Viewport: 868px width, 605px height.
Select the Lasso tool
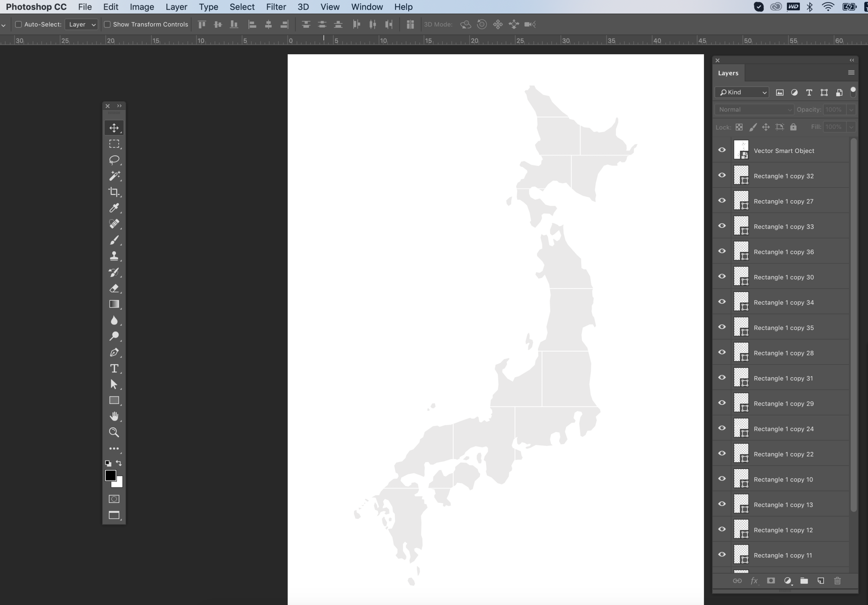(114, 160)
